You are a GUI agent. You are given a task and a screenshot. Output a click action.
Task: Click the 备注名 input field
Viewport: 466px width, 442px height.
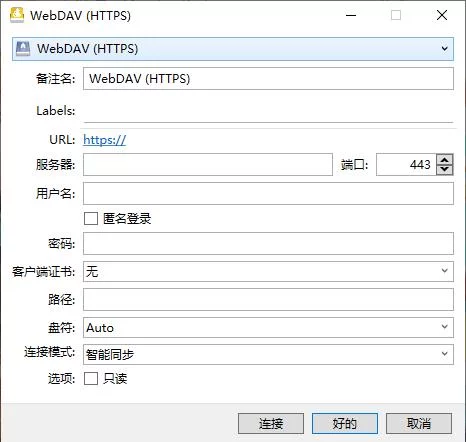[x=268, y=79]
